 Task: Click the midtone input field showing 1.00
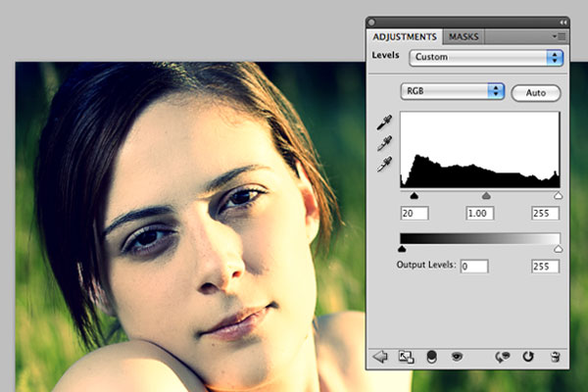[x=479, y=213]
